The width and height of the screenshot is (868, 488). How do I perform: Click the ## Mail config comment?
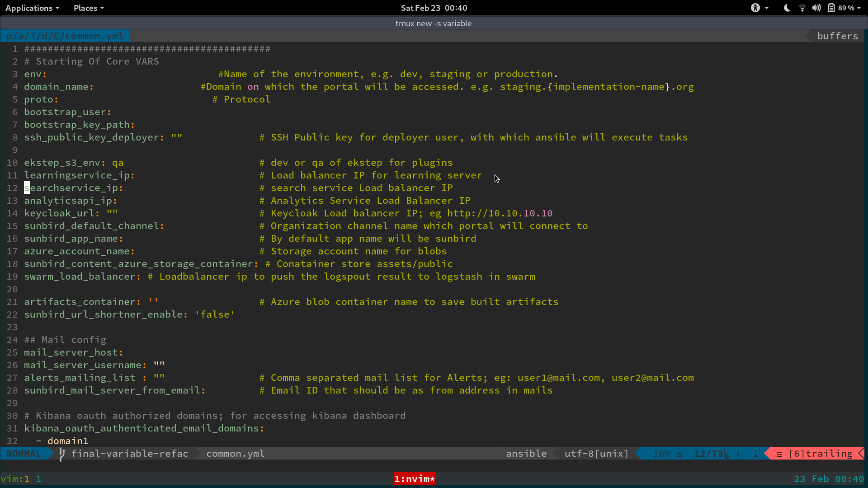pyautogui.click(x=65, y=339)
